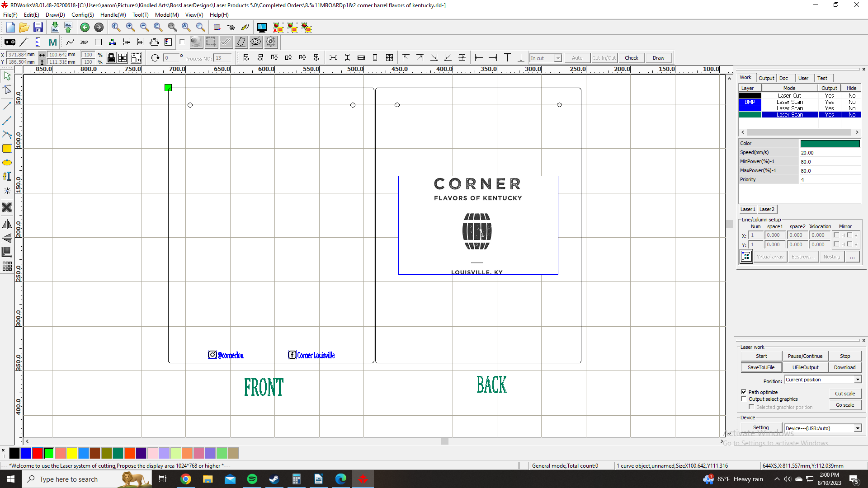Click the Array grid tool in sidebar
868x488 pixels.
7,267
